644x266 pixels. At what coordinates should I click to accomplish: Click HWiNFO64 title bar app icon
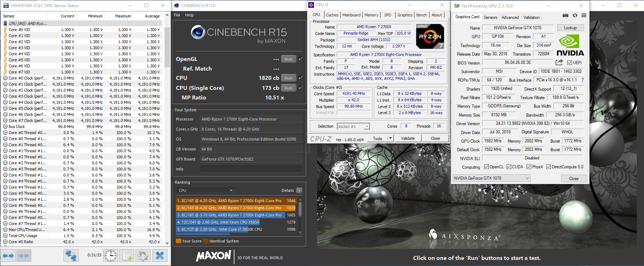coord(6,5)
